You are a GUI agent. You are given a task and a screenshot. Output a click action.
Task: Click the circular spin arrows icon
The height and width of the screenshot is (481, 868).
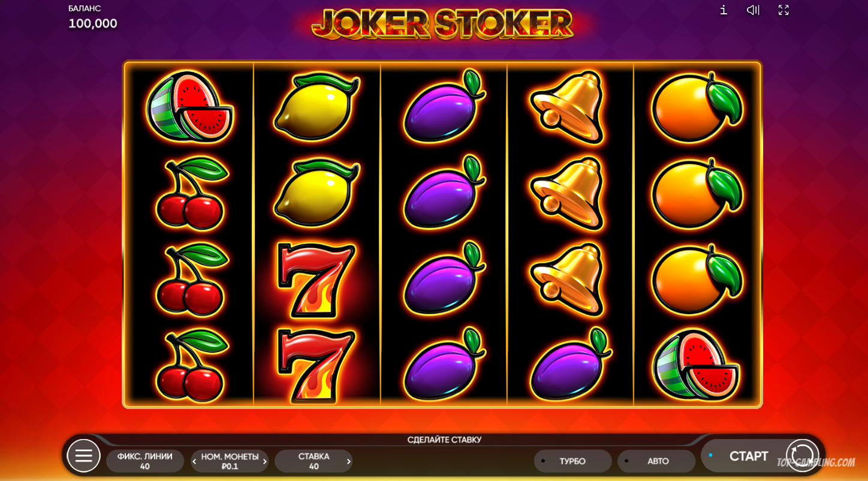pos(802,456)
